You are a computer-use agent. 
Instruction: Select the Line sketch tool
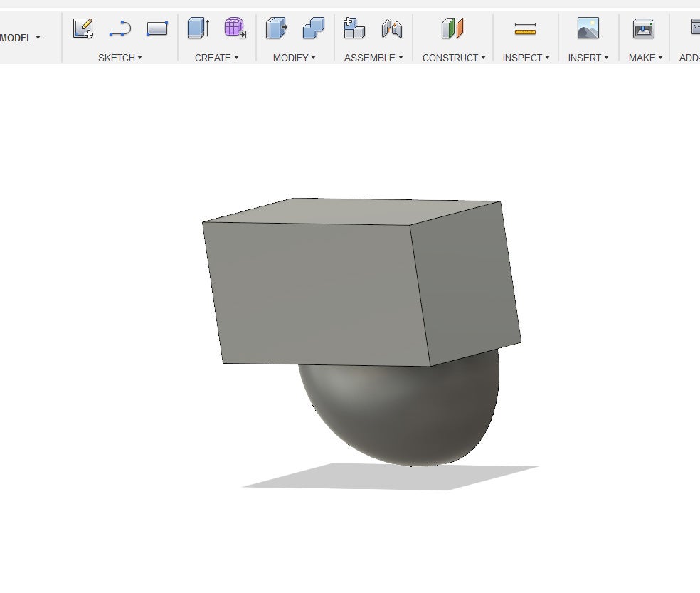pyautogui.click(x=120, y=29)
